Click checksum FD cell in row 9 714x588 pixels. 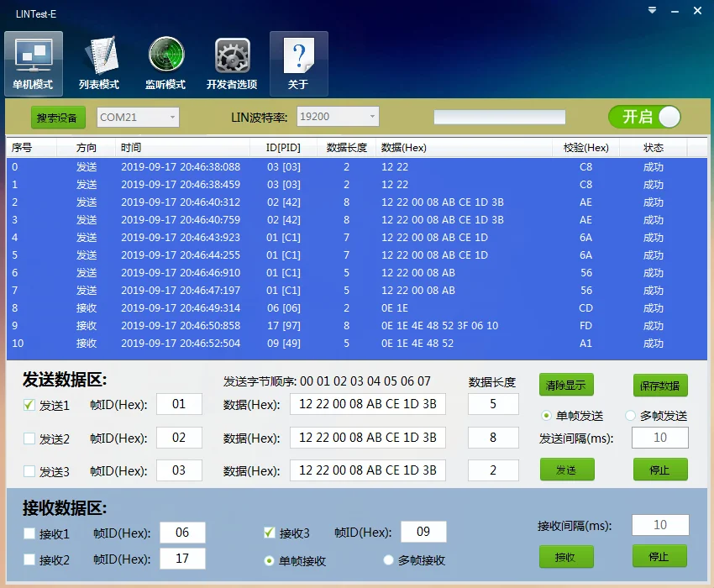coord(586,326)
